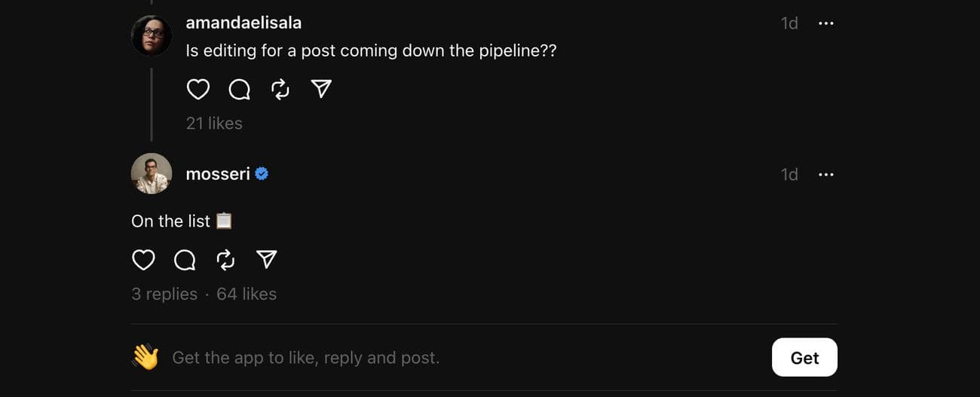
Task: Show the 3 replies to mosseri's post
Action: (x=164, y=294)
